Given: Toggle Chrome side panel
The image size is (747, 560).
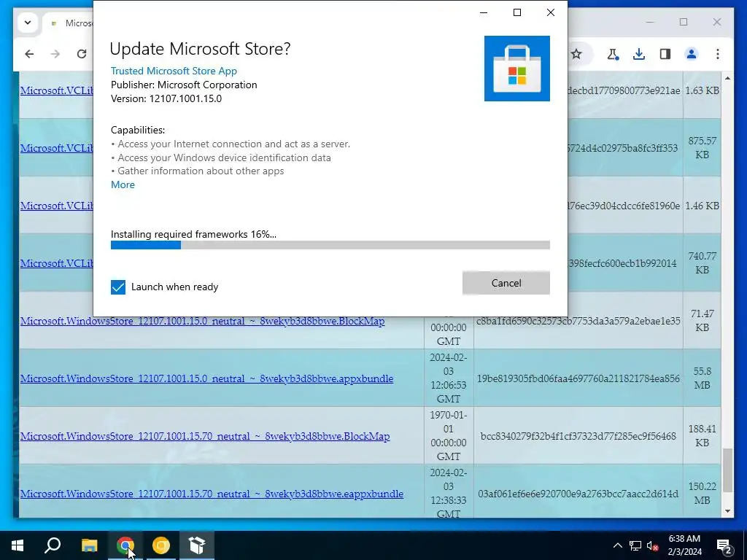Looking at the screenshot, I should pyautogui.click(x=665, y=54).
